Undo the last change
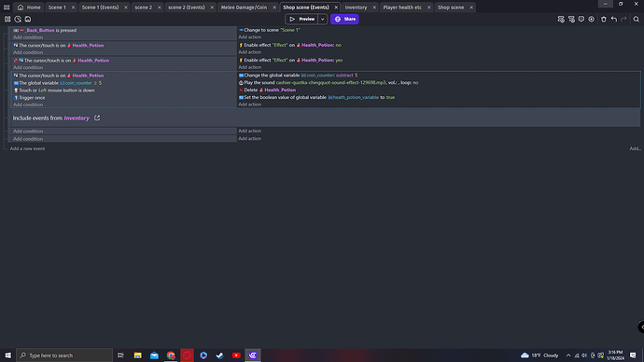Screen dimensions: 644x362 point(614,19)
